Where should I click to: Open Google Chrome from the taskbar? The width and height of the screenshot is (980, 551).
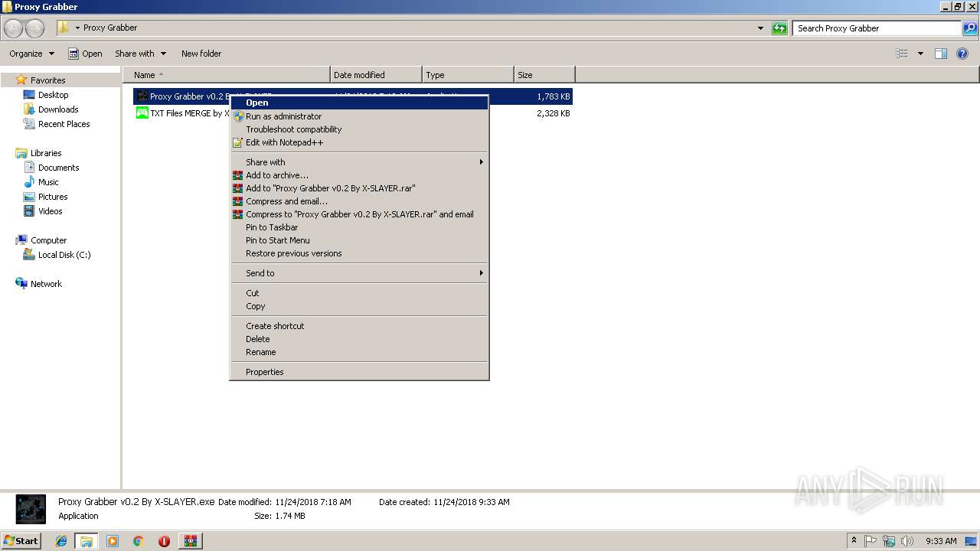139,541
